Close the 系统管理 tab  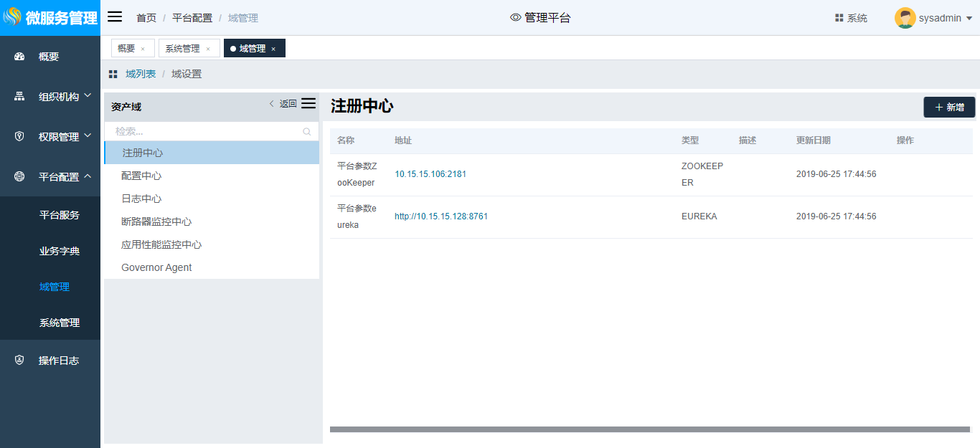point(208,49)
